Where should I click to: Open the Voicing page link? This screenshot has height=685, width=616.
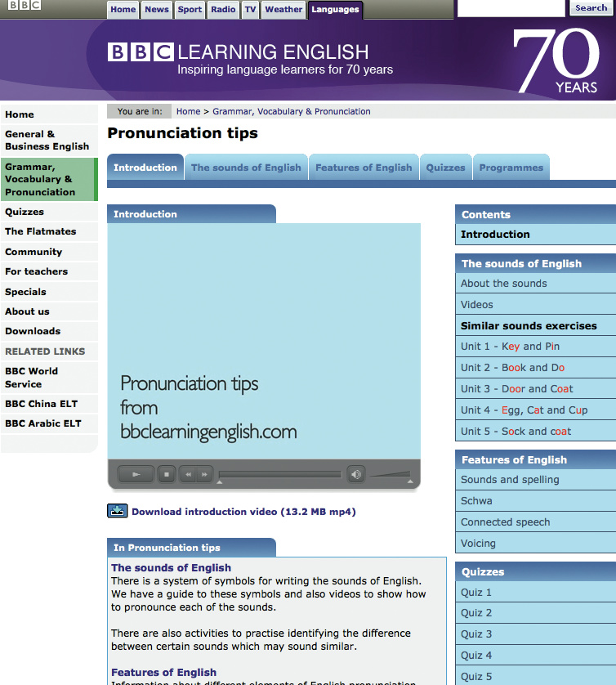(x=536, y=543)
